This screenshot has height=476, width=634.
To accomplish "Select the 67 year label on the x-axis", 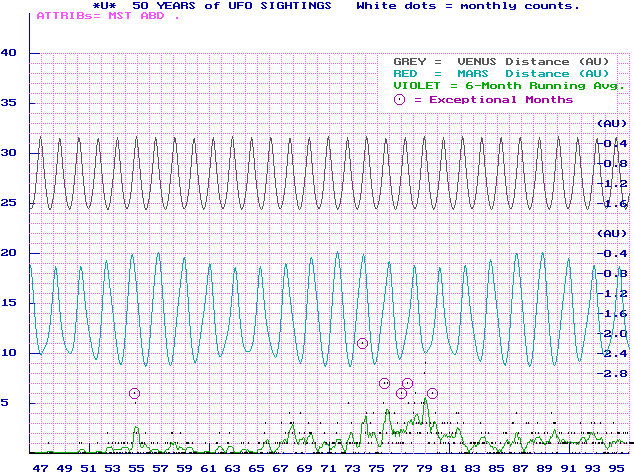I will pos(280,467).
